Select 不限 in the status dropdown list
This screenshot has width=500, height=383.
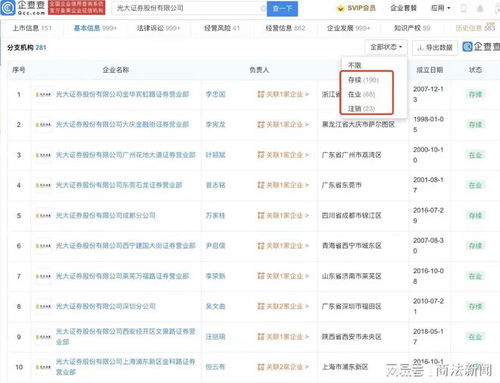pyautogui.click(x=355, y=65)
